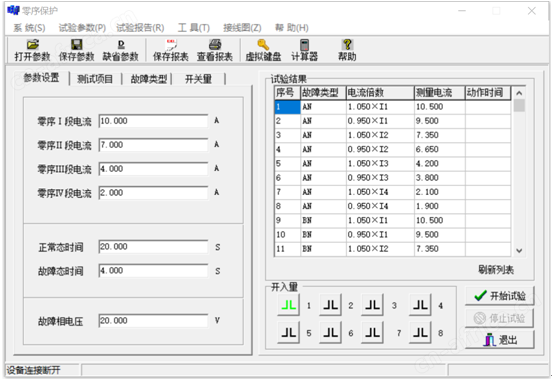Click the 电流倍数 column header
The width and height of the screenshot is (552, 384).
click(380, 93)
